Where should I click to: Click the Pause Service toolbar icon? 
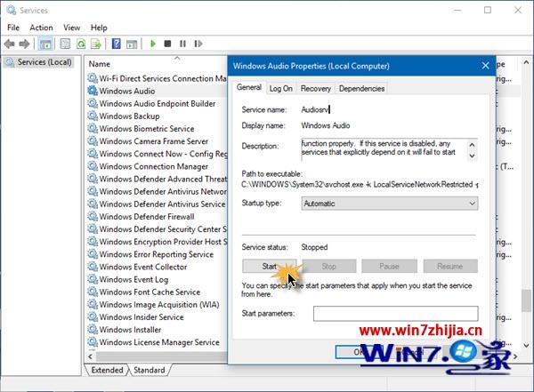click(x=182, y=44)
